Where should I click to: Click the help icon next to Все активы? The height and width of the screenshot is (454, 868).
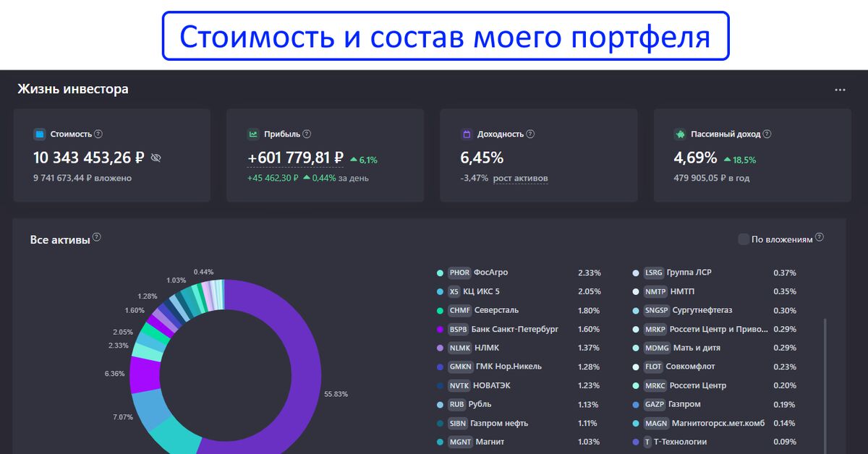pyautogui.click(x=97, y=237)
